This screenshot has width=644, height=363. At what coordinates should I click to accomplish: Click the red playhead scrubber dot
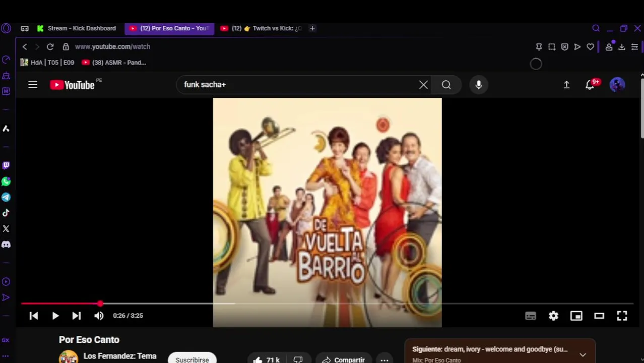100,304
